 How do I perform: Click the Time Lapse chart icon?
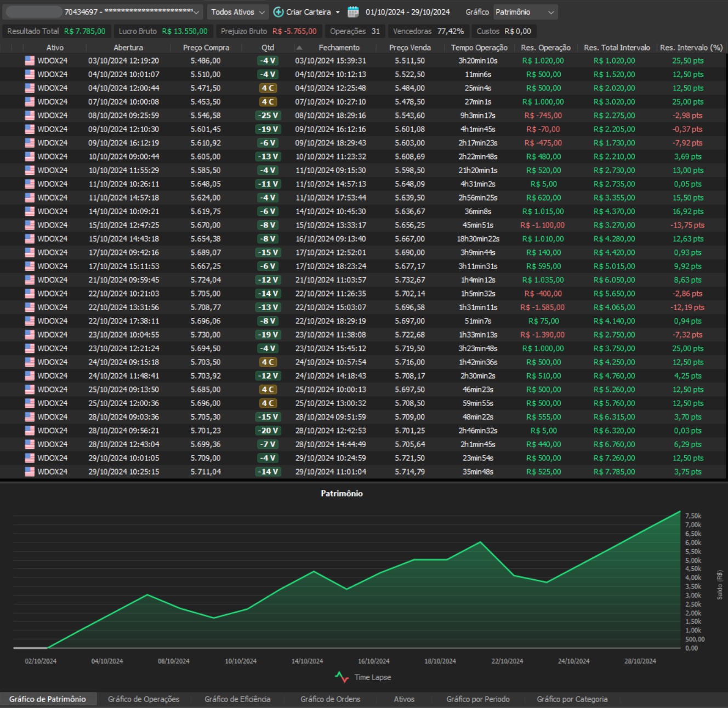(x=342, y=677)
